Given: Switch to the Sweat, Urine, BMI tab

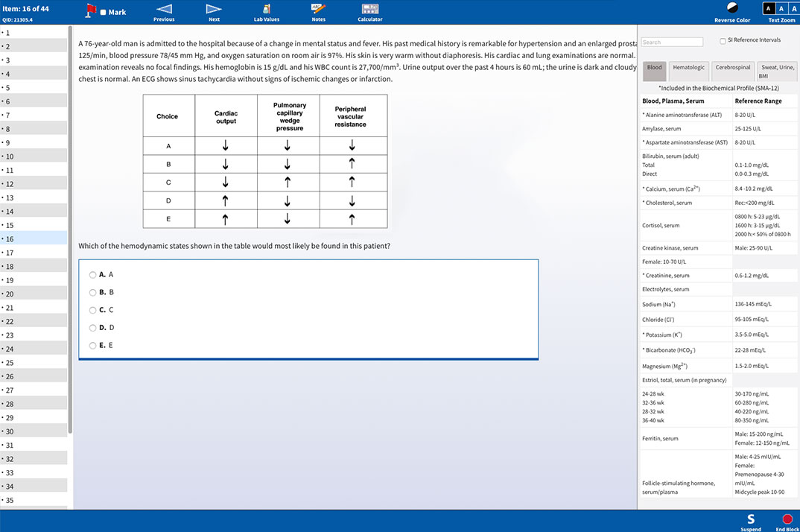Looking at the screenshot, I should [x=777, y=71].
